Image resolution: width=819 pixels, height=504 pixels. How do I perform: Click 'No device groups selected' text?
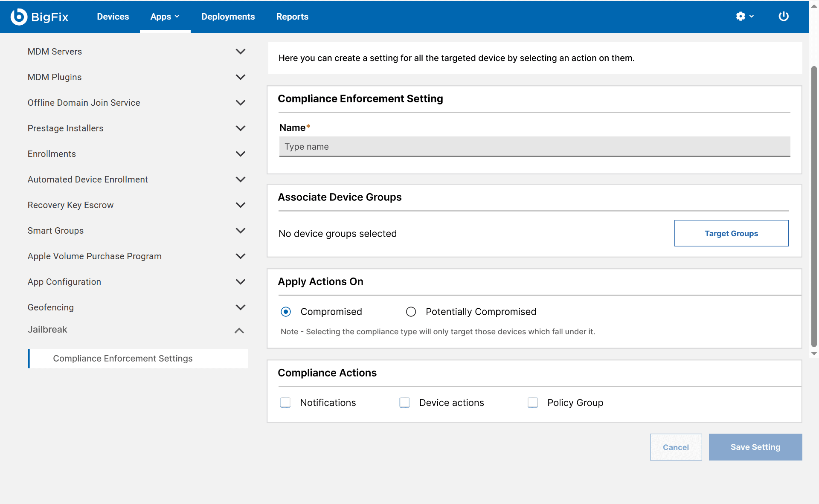pos(337,234)
